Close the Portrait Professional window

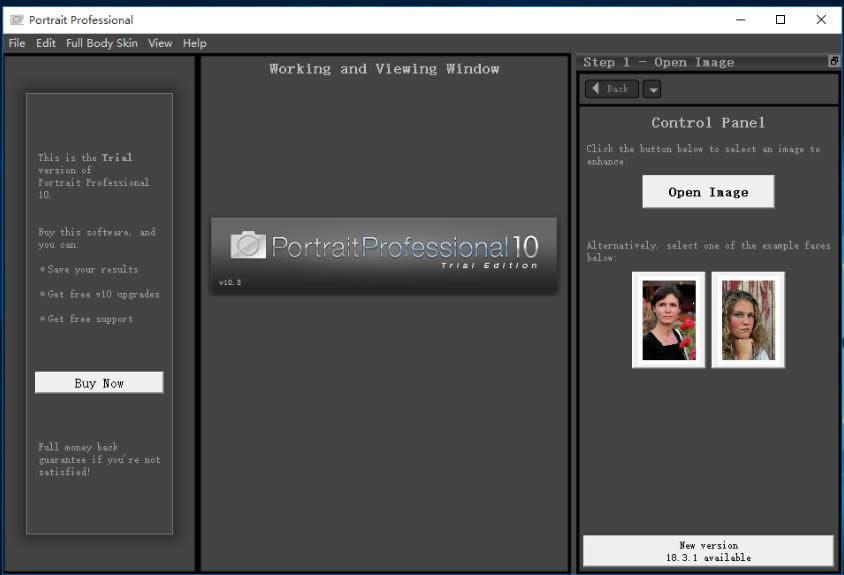821,20
